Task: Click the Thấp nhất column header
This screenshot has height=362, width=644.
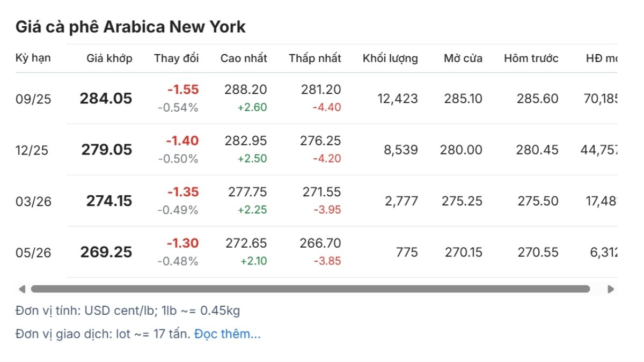Action: point(315,58)
